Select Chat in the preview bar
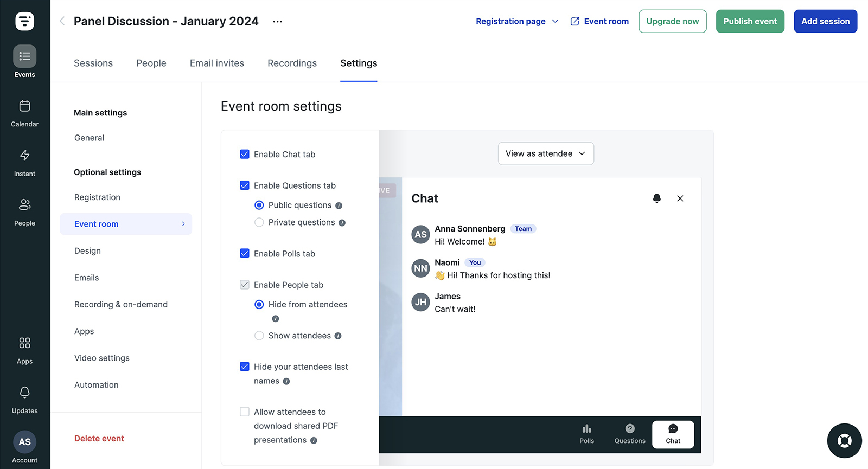Viewport: 868px width, 469px height. pyautogui.click(x=673, y=434)
